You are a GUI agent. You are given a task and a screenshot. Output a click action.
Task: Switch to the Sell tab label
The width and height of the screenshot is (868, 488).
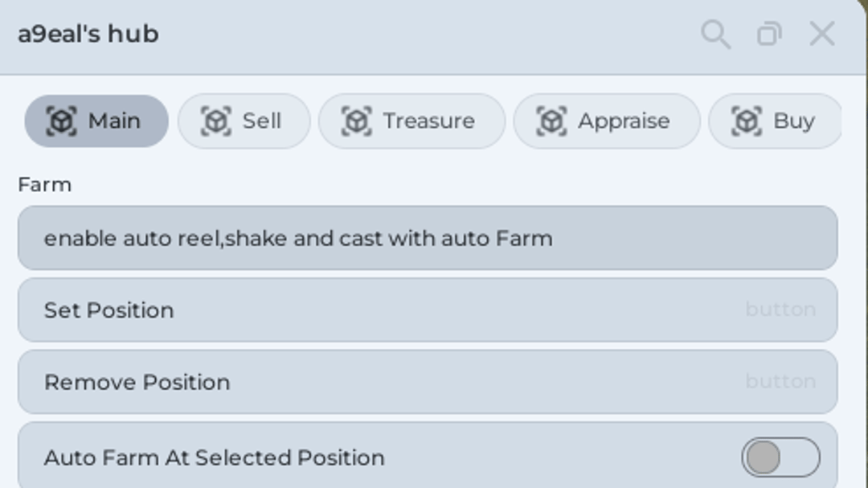click(262, 121)
